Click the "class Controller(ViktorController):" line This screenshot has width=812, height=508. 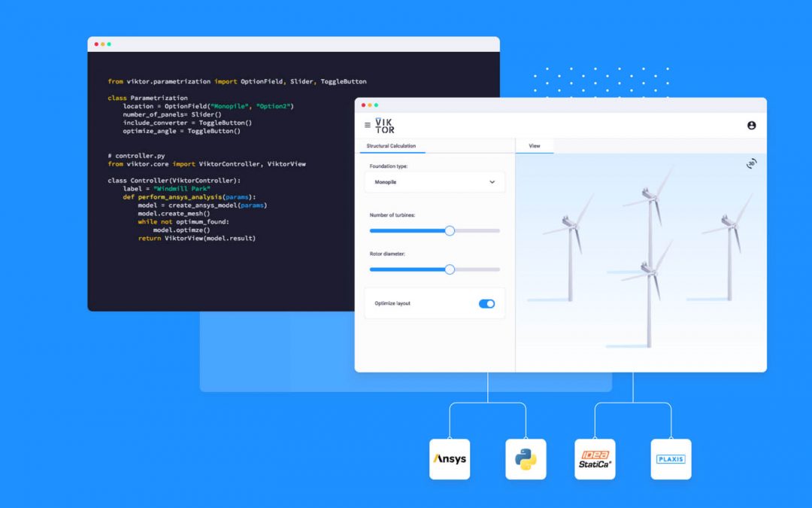174,181
